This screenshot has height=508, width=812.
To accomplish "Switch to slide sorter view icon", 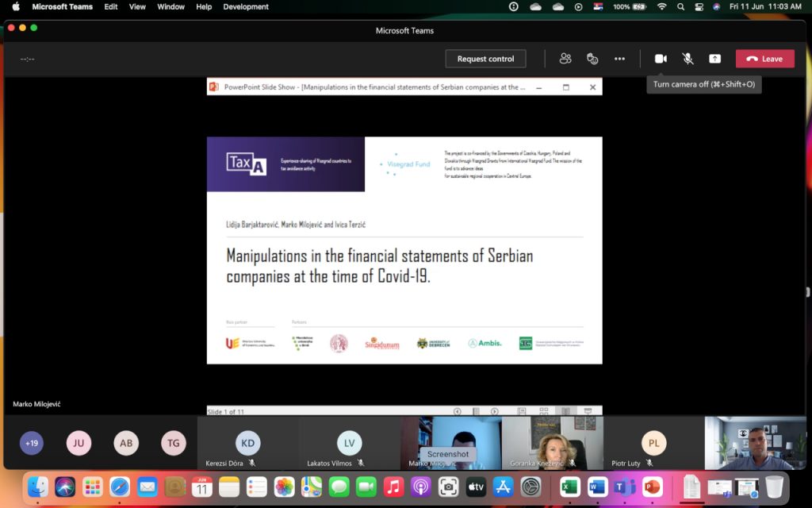I will click(x=543, y=411).
